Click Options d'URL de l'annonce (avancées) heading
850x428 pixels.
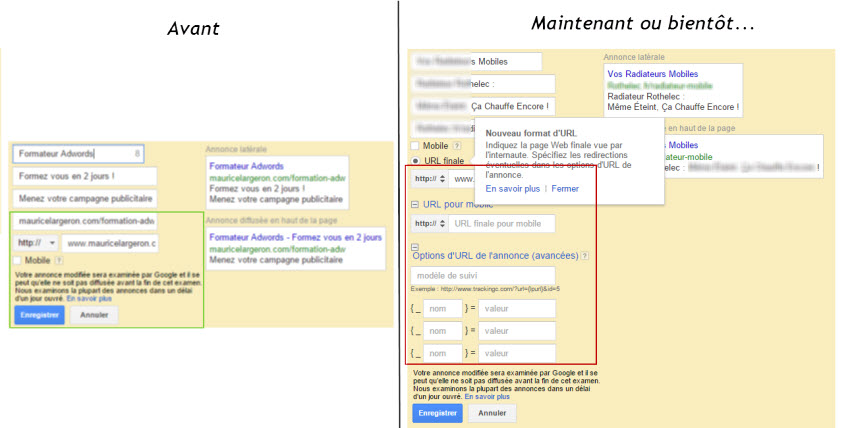(x=495, y=256)
